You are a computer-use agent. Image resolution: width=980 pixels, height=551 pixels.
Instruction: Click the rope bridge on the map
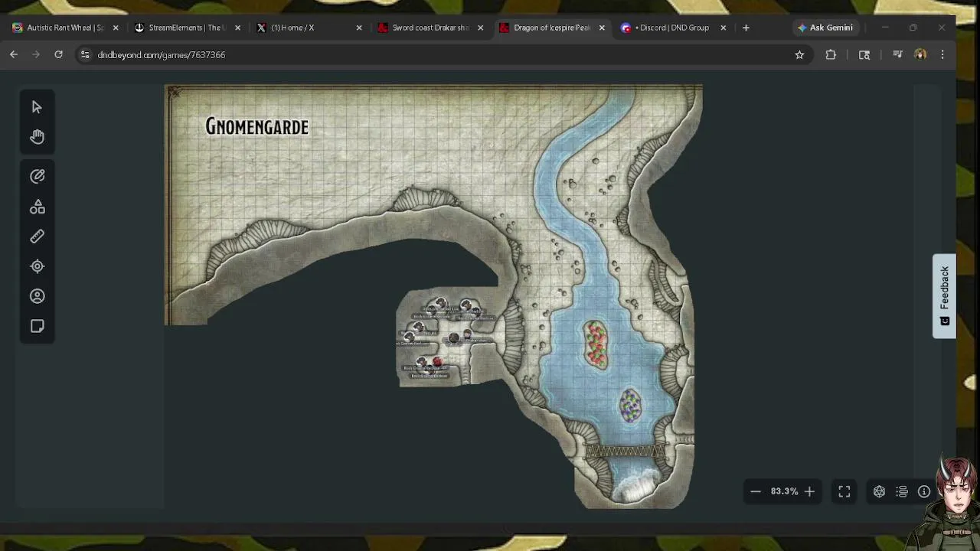point(626,451)
